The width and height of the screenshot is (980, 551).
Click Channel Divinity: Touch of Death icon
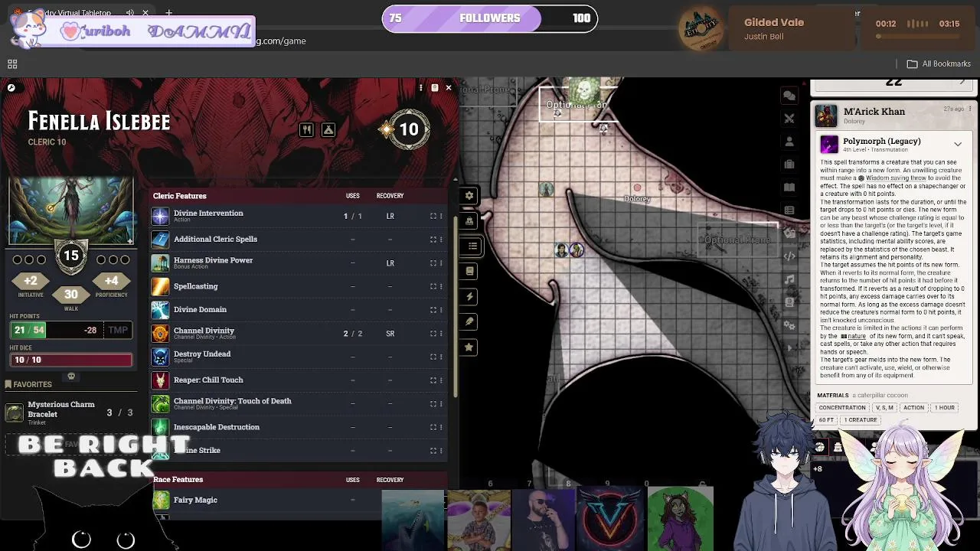point(160,403)
